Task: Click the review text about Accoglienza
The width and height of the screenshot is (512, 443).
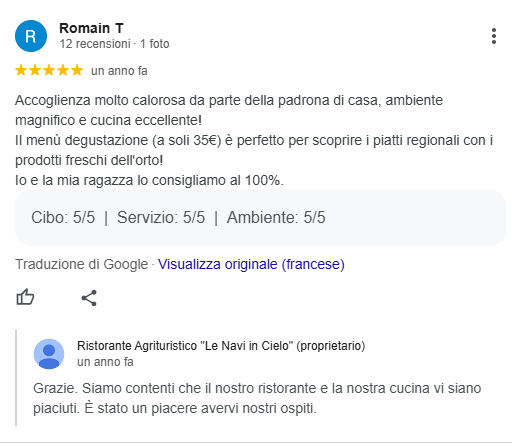Action: click(x=254, y=140)
